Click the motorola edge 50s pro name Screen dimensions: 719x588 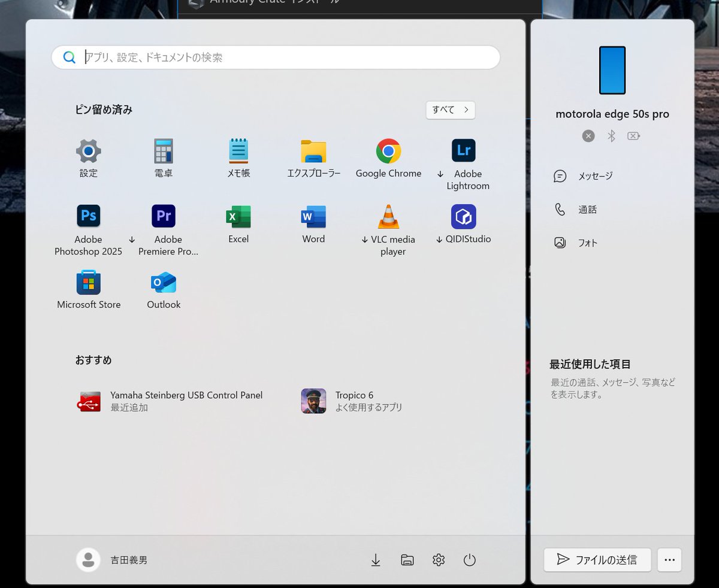coord(612,114)
